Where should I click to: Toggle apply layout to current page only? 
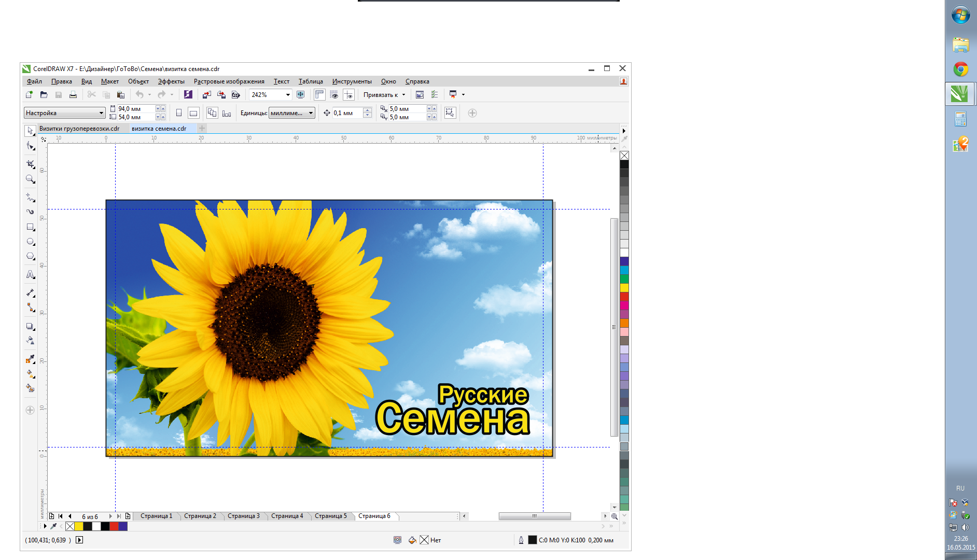click(227, 113)
